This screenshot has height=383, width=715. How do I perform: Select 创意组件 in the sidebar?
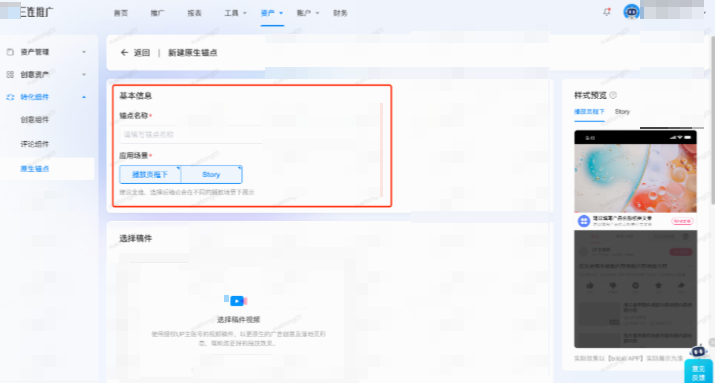[34, 120]
